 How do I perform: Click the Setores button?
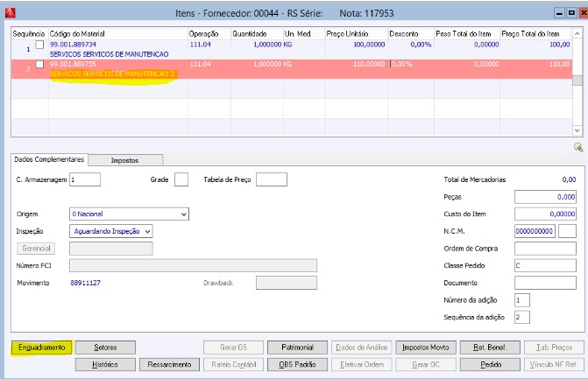[x=105, y=347]
